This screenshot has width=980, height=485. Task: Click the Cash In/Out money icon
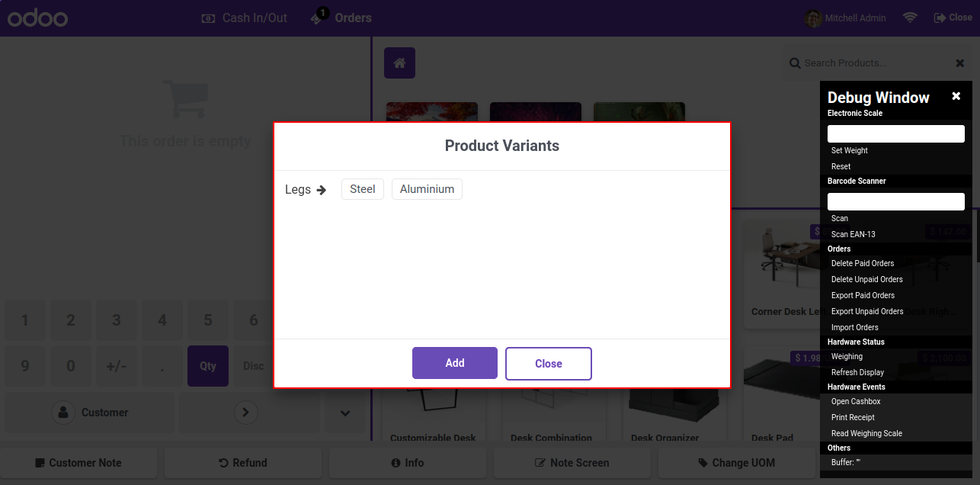tap(208, 18)
